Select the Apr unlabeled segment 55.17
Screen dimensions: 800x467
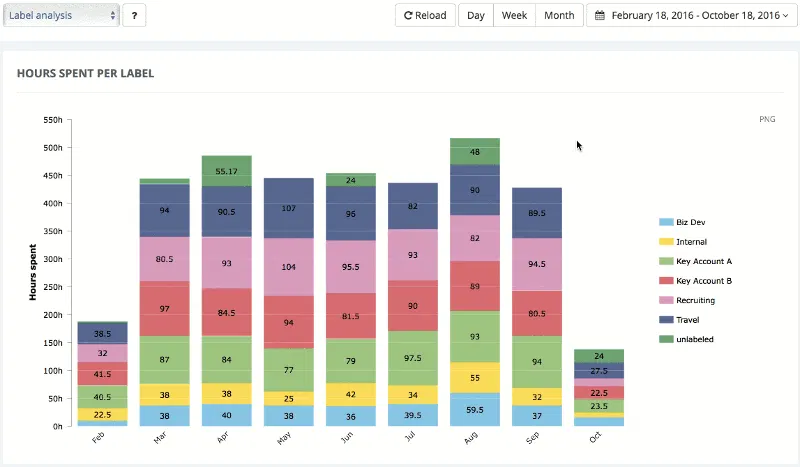pyautogui.click(x=227, y=171)
